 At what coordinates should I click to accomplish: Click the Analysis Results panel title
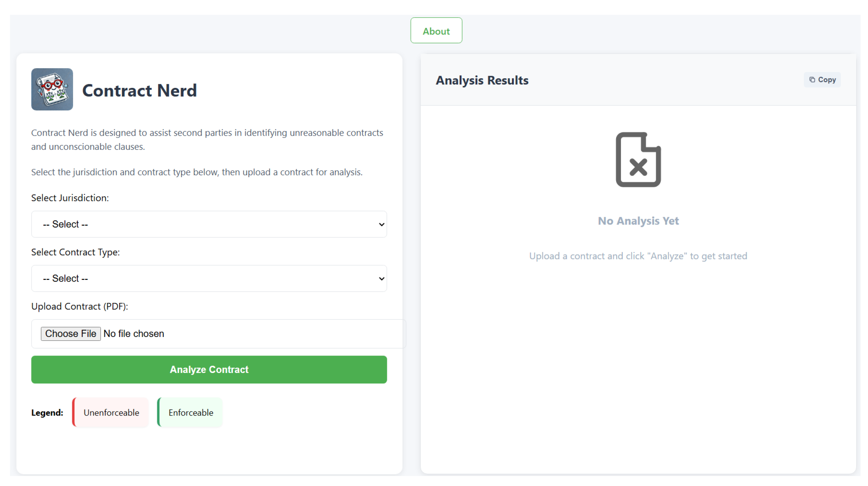(x=482, y=80)
